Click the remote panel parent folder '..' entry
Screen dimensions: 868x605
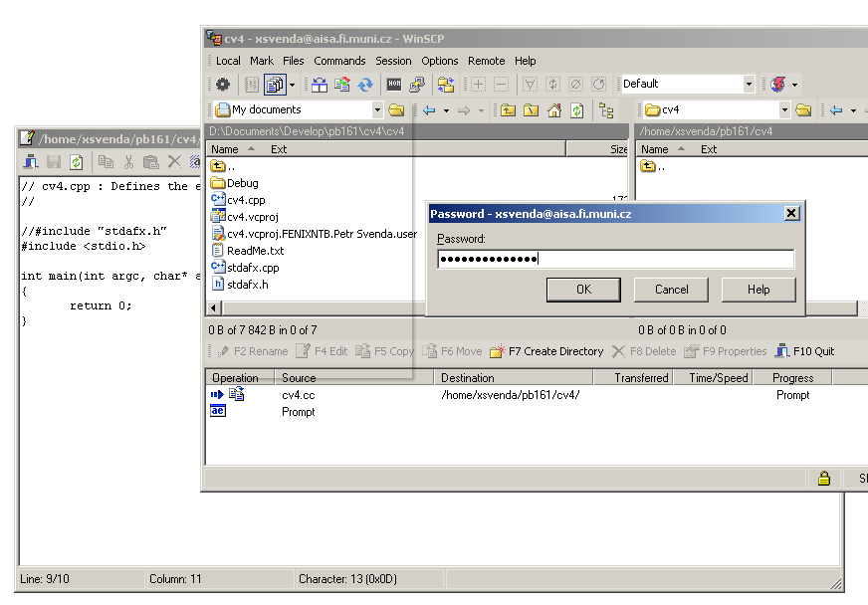[653, 166]
